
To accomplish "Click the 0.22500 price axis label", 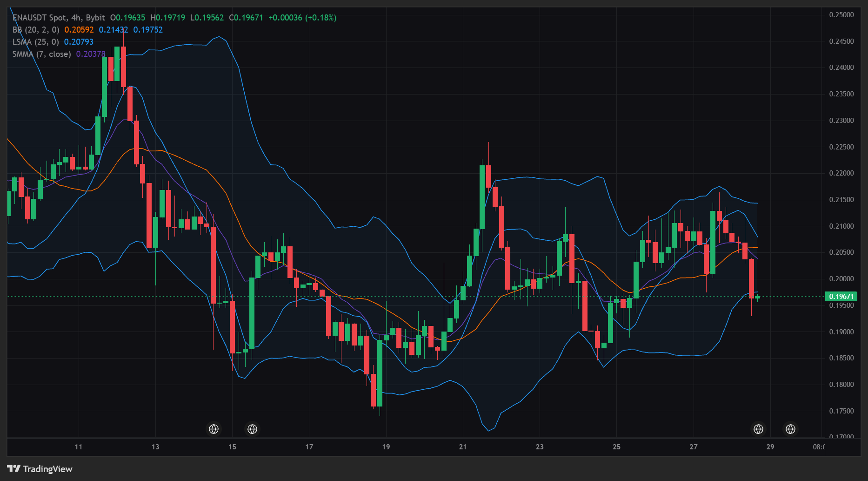I will click(841, 147).
